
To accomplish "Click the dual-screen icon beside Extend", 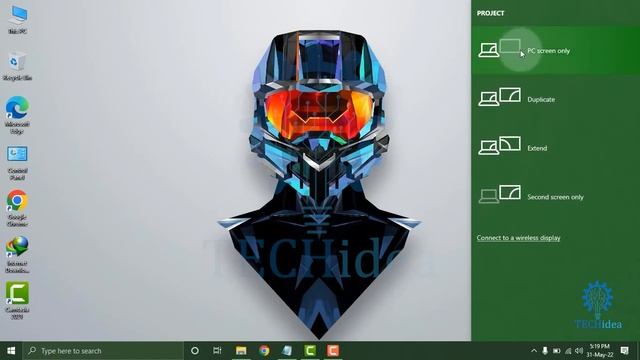I will (499, 145).
